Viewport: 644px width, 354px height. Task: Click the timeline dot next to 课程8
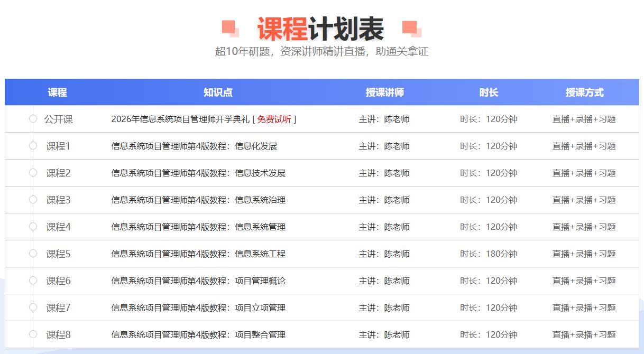pyautogui.click(x=33, y=334)
